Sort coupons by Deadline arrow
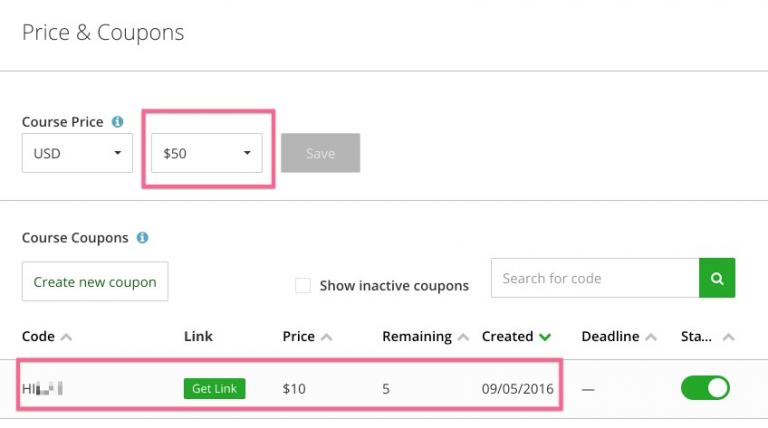Image resolution: width=768 pixels, height=428 pixels. [x=651, y=337]
